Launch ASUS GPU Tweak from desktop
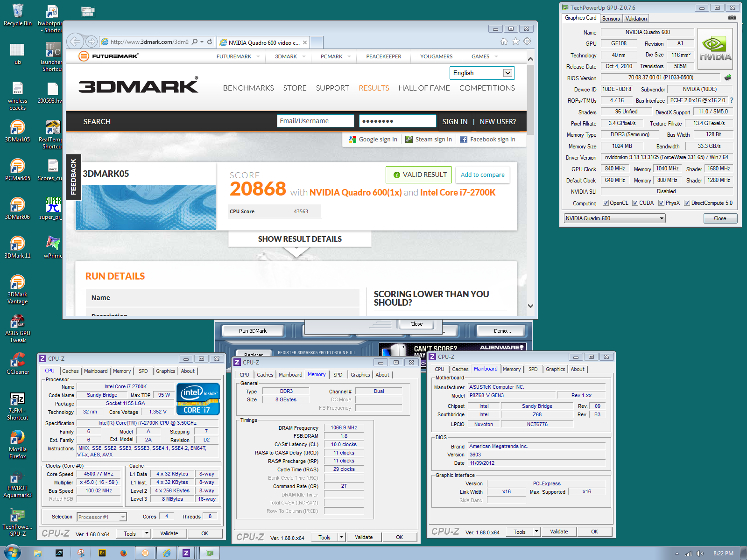The image size is (747, 560). [17, 328]
